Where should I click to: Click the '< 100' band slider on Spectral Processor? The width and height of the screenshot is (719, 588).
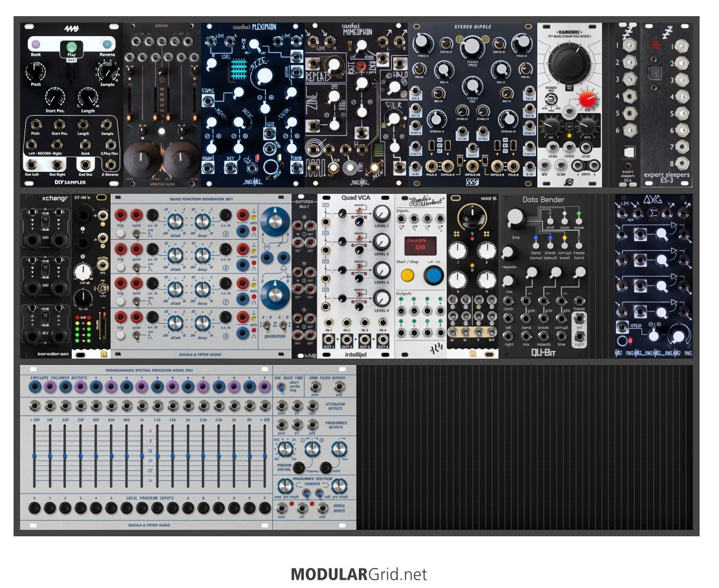(34, 456)
